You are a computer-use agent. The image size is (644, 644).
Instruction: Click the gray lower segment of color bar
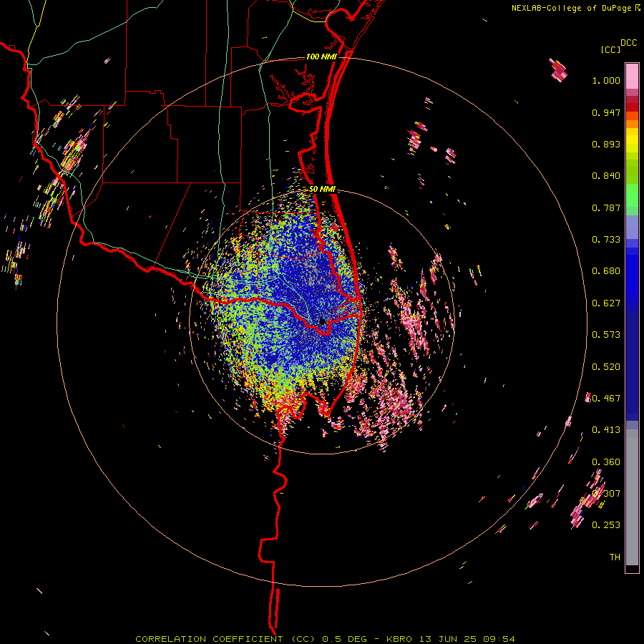[632, 497]
